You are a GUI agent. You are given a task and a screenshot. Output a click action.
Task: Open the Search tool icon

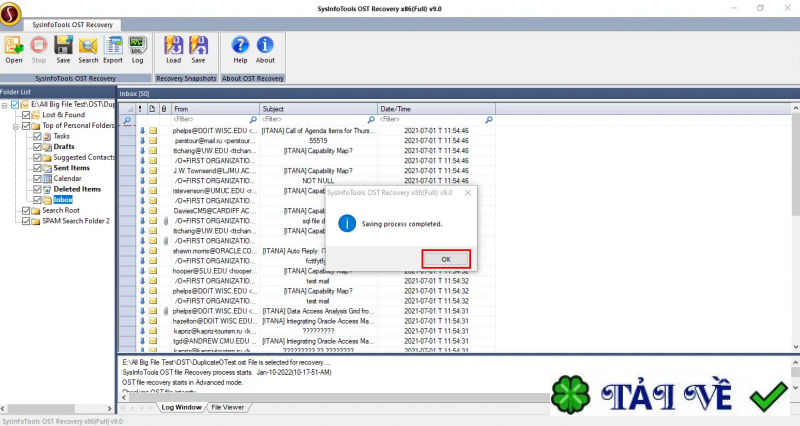click(x=88, y=49)
